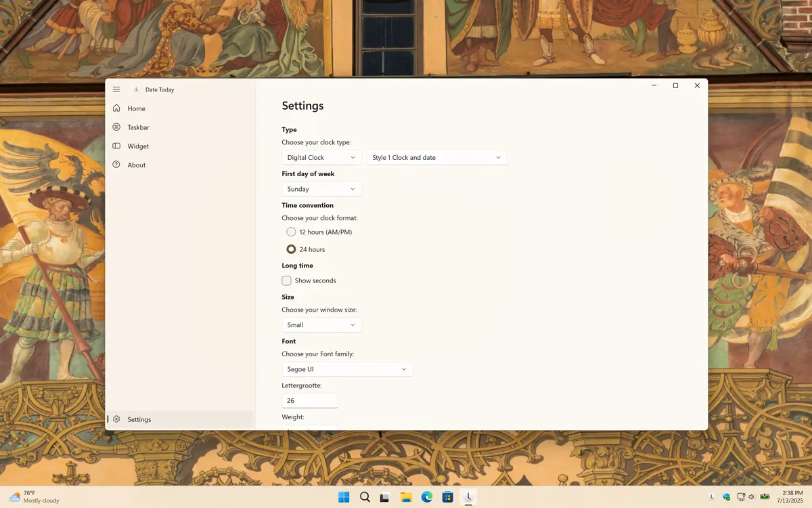Open the Widget page in sidebar
Screen dimensions: 812x508
(180, 146)
